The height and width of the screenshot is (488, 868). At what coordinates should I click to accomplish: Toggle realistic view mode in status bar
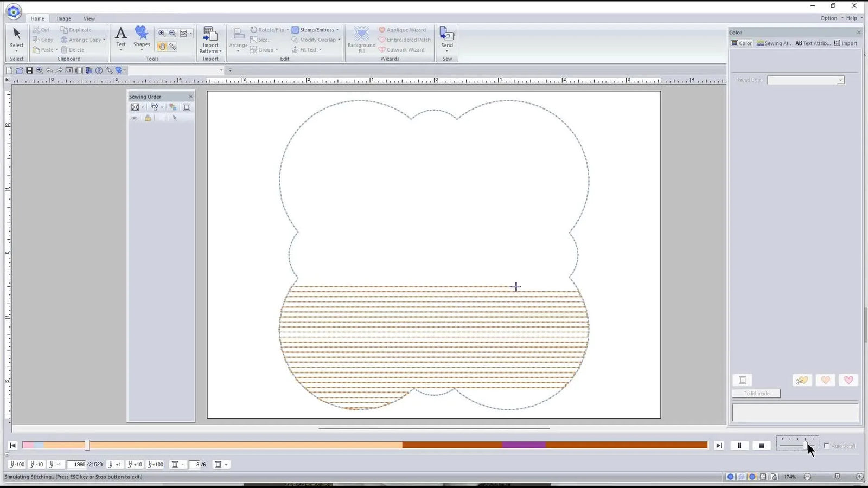(x=752, y=477)
